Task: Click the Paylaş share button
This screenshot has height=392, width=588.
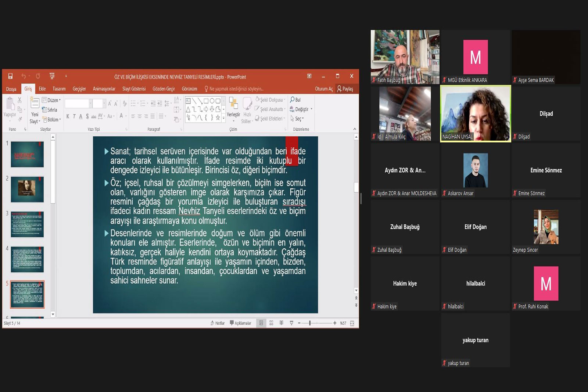Action: point(345,89)
